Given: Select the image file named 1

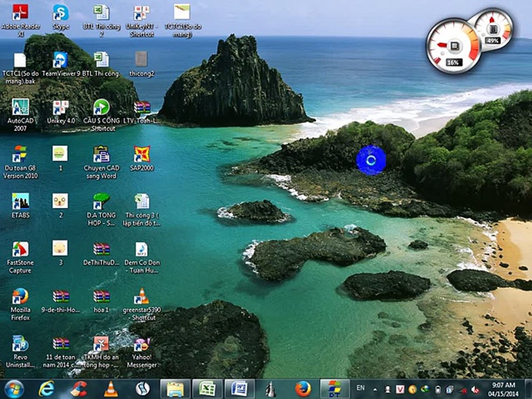Looking at the screenshot, I should [x=60, y=154].
